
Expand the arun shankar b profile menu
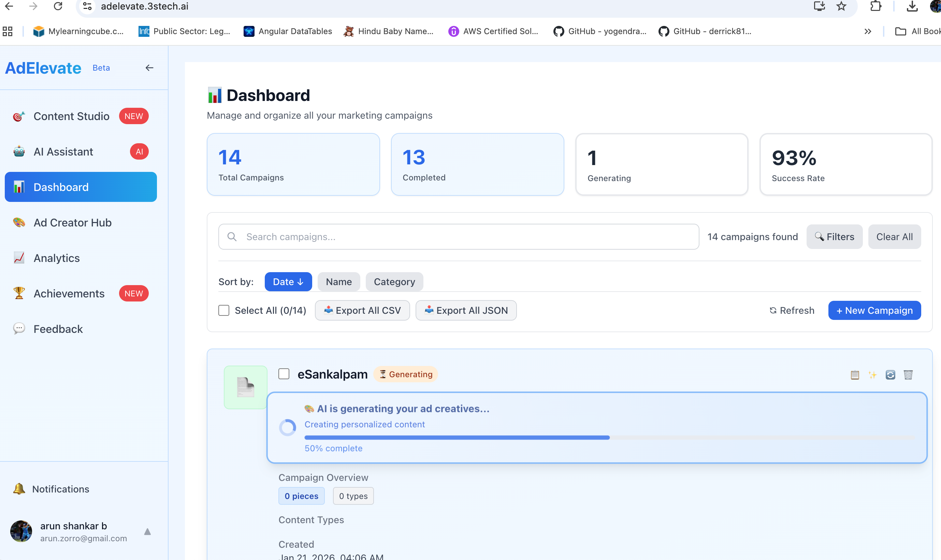[147, 532]
